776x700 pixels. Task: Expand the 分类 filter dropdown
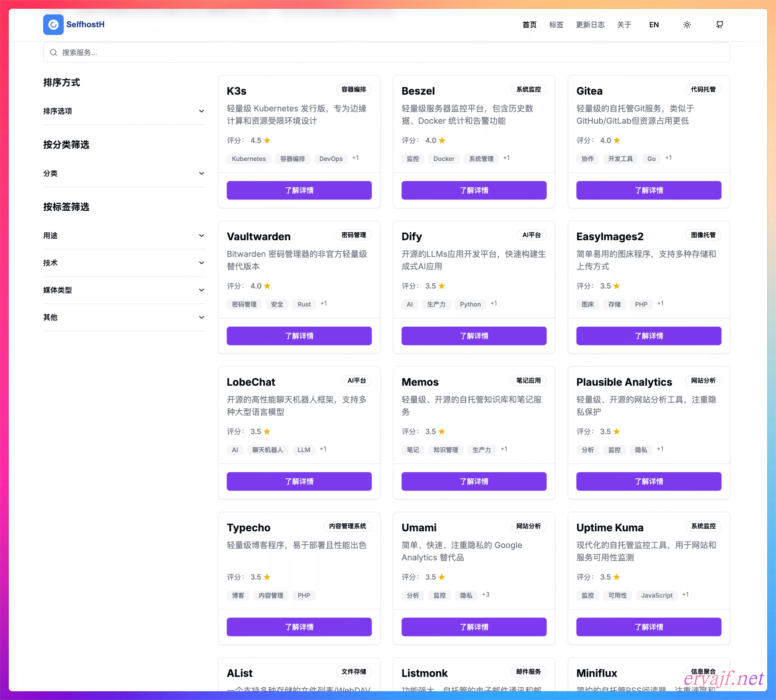click(x=124, y=173)
